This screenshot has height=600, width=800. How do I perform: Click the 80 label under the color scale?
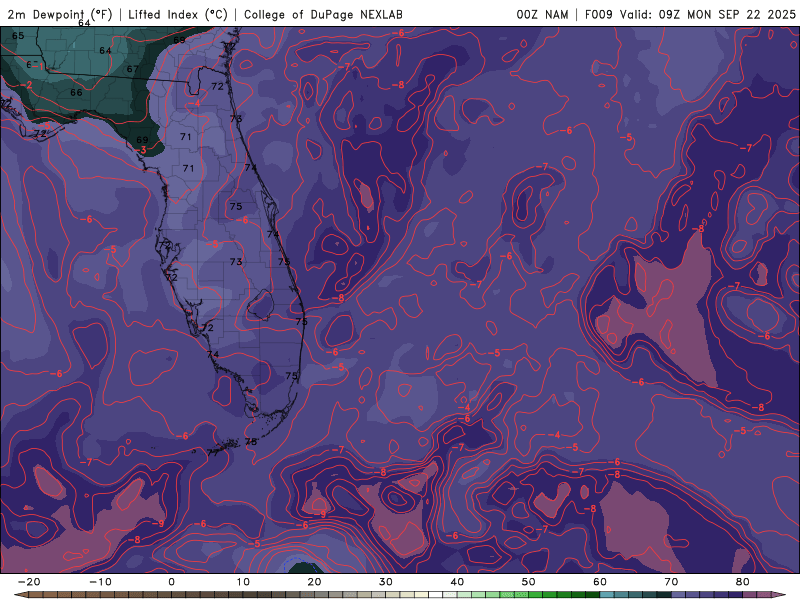(x=743, y=582)
